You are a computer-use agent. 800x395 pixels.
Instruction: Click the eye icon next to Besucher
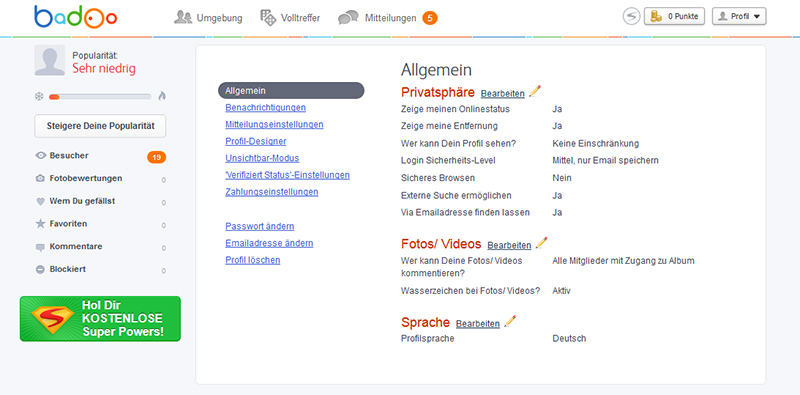(x=41, y=156)
